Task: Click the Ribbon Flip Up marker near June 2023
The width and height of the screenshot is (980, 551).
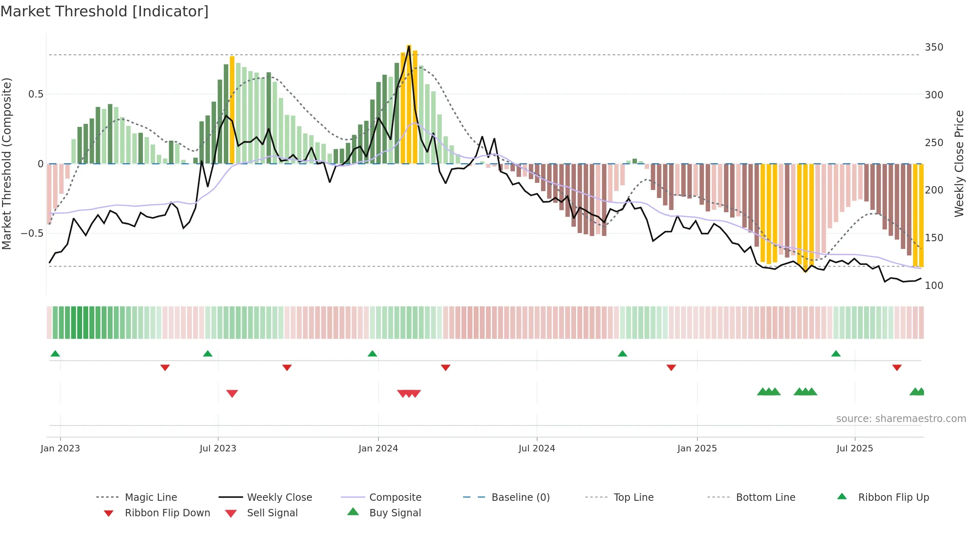Action: tap(207, 353)
